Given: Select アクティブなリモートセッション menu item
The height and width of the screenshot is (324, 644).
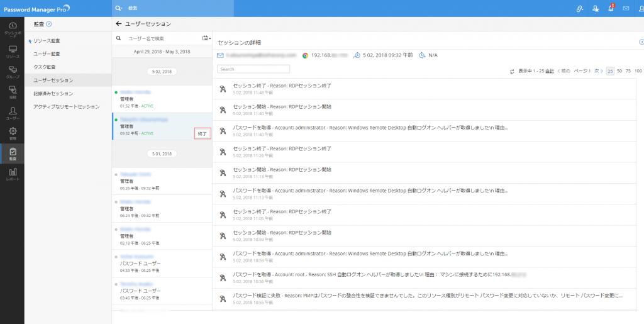Looking at the screenshot, I should [66, 106].
